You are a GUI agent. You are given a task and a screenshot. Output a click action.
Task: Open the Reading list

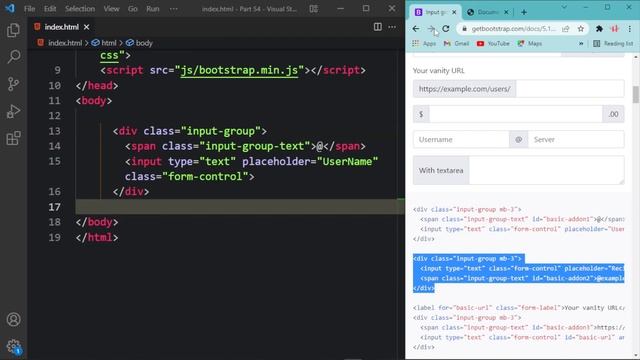coord(613,43)
